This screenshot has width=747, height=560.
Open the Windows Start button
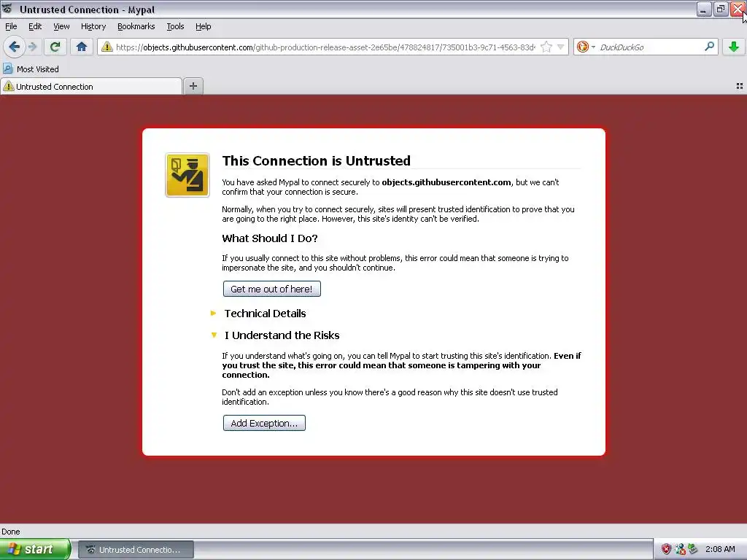tap(34, 549)
